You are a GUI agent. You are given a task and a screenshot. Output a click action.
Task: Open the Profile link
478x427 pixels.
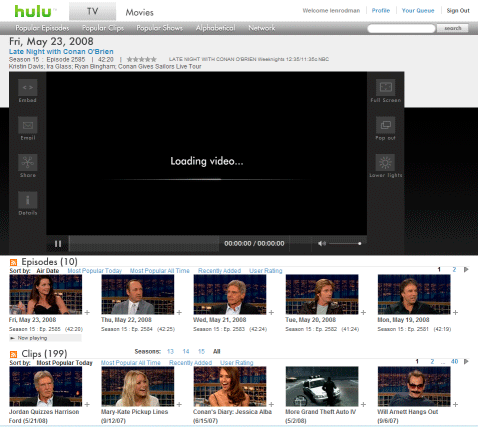pos(381,11)
